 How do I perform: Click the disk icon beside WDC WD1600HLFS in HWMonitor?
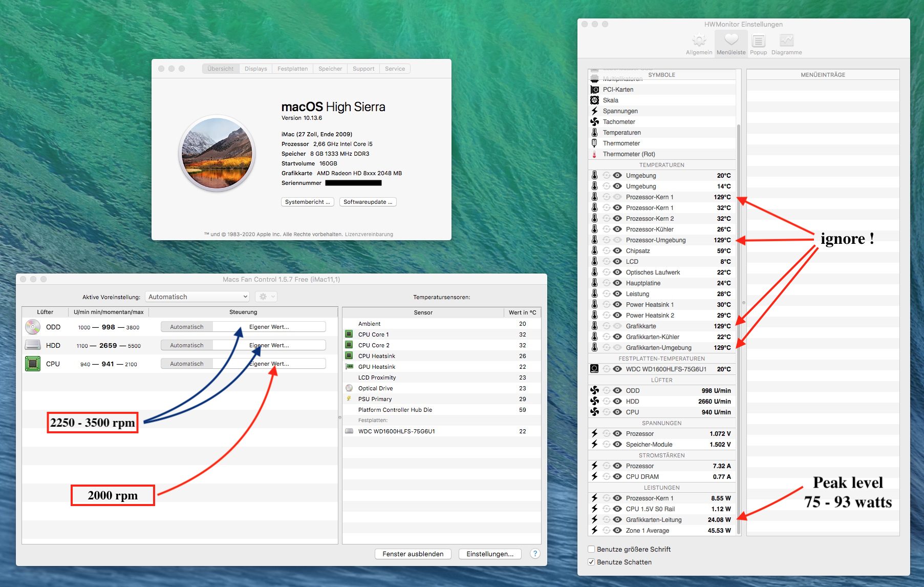594,369
